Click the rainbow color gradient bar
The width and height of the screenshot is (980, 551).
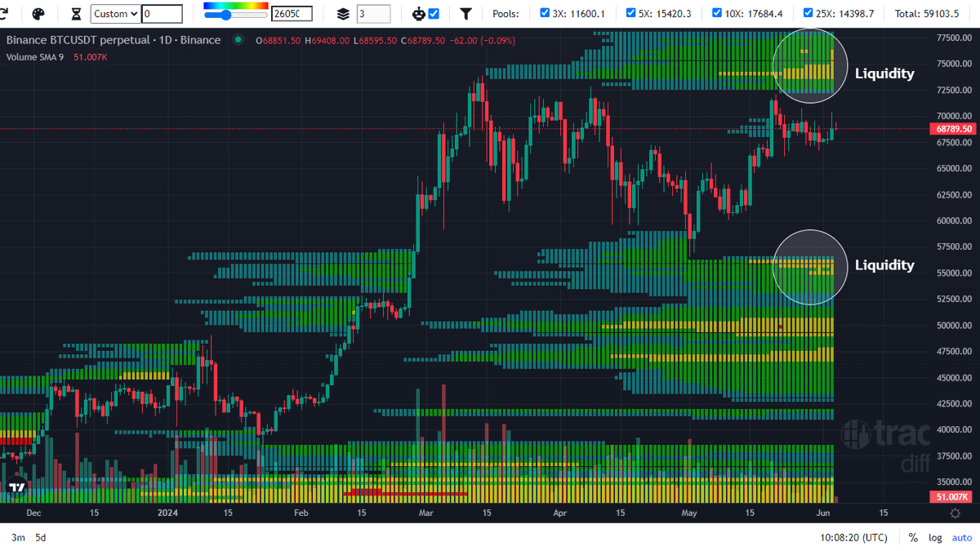[x=236, y=6]
